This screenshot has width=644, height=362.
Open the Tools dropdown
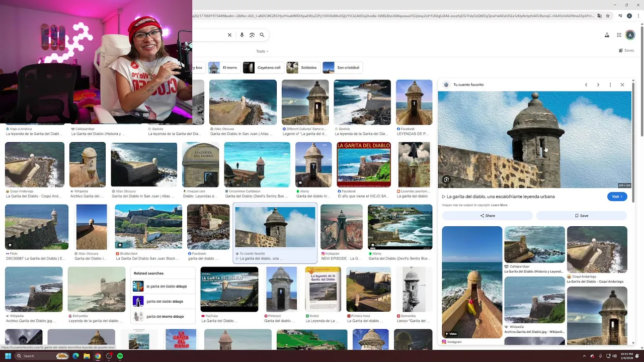point(262,51)
